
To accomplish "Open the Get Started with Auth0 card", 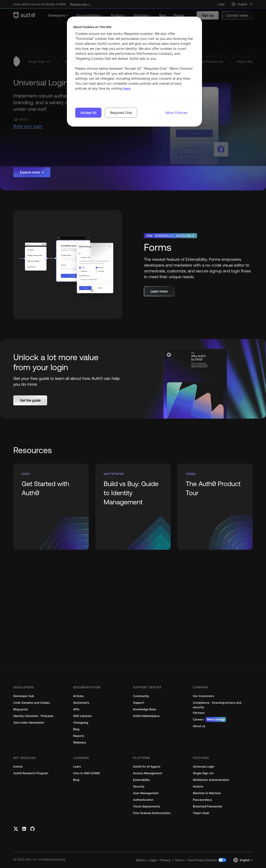I will pyautogui.click(x=51, y=506).
